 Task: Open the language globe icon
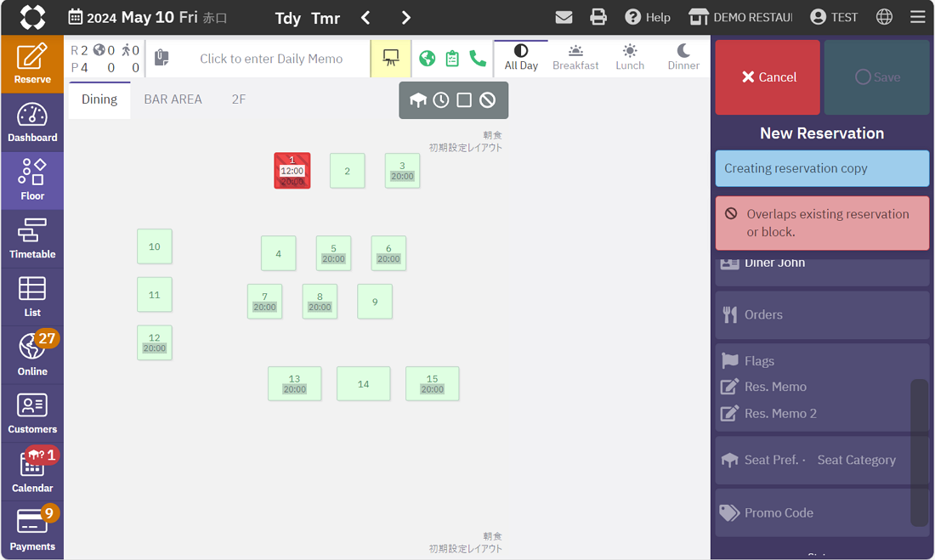click(884, 17)
